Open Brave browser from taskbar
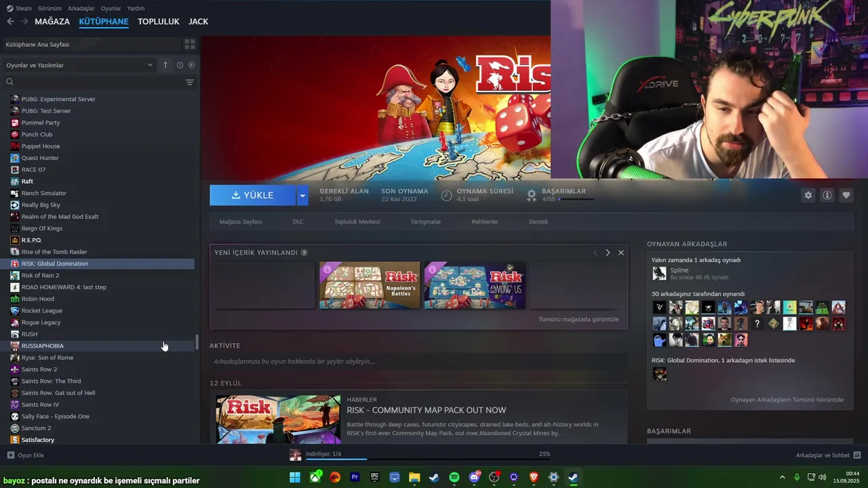This screenshot has width=868, height=488. 534,477
